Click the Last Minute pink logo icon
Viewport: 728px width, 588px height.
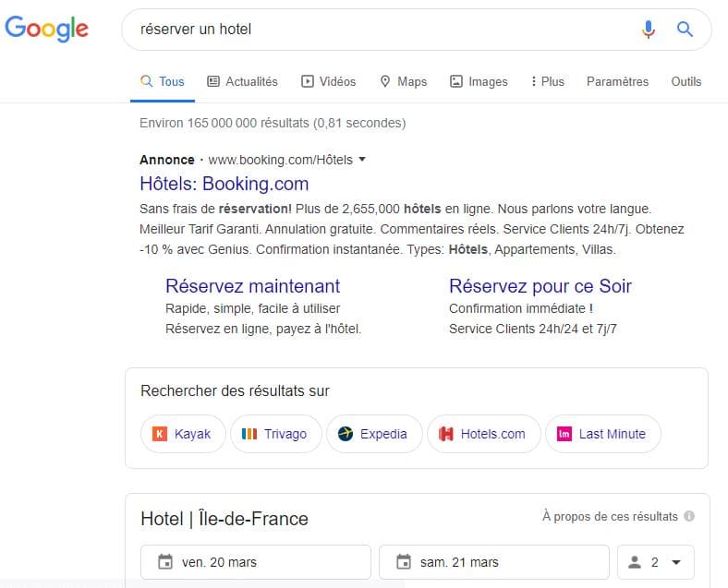tap(564, 434)
